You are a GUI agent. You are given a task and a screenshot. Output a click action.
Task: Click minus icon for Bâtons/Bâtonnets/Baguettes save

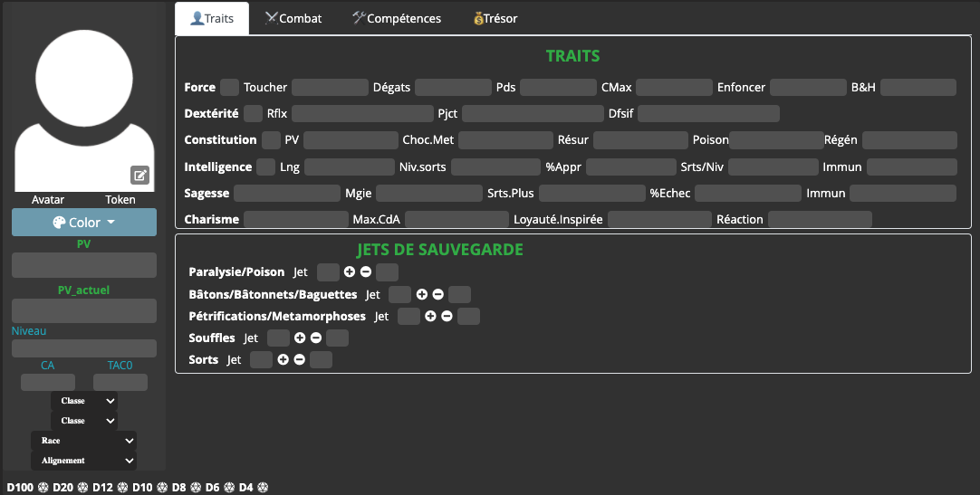(x=438, y=294)
